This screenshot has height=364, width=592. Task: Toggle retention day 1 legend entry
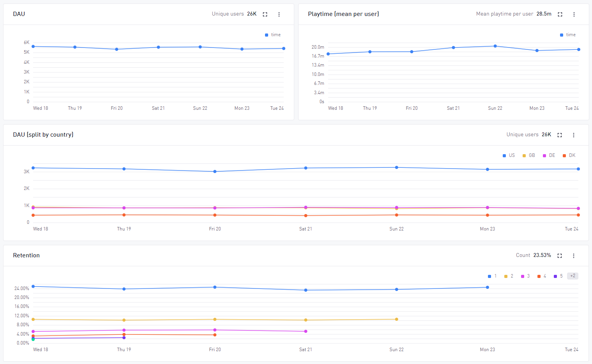[x=492, y=276]
